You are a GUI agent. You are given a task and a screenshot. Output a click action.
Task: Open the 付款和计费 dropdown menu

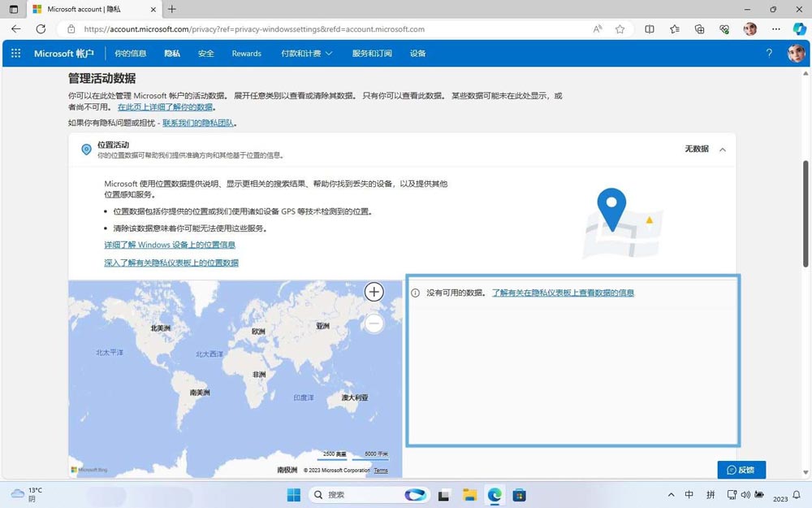304,53
